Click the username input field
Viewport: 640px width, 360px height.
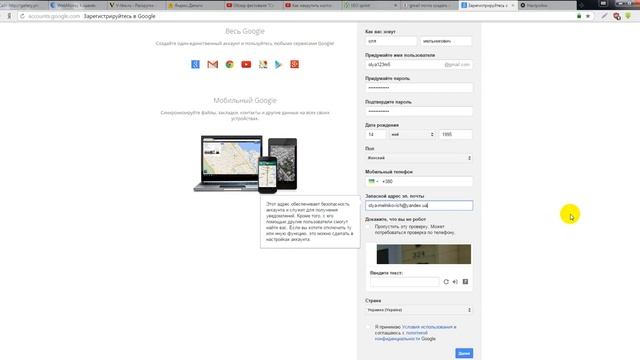tap(419, 64)
